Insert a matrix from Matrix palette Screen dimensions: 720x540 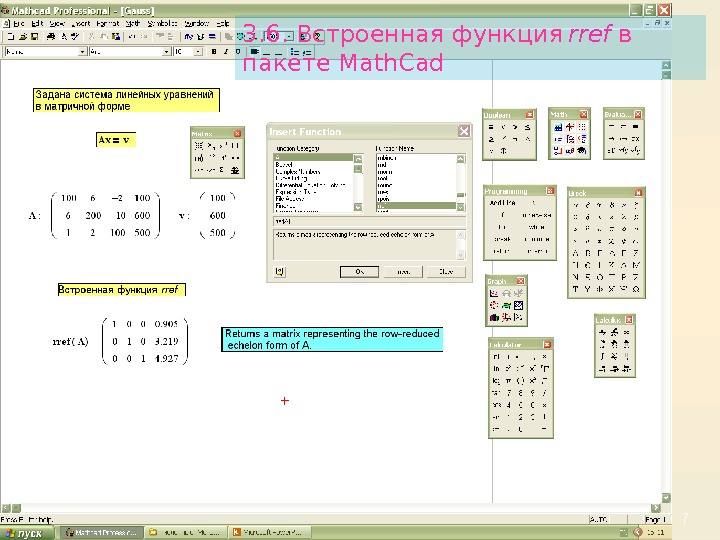[198, 146]
